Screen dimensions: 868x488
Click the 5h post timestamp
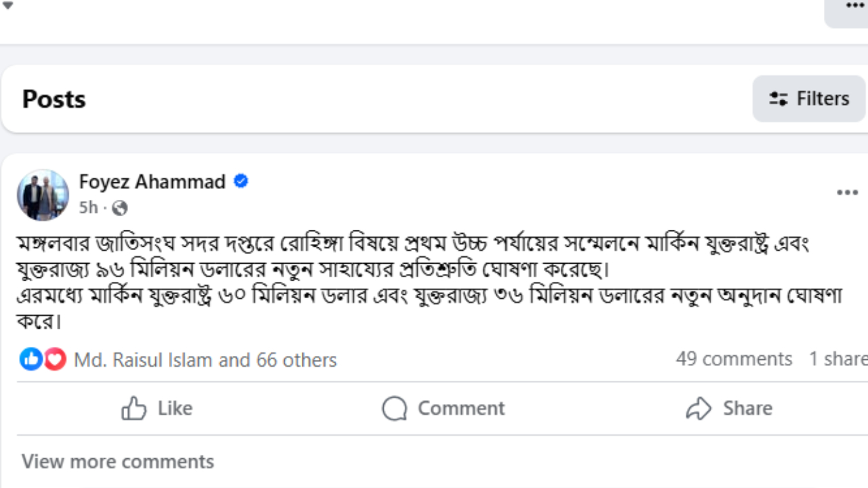click(x=88, y=208)
